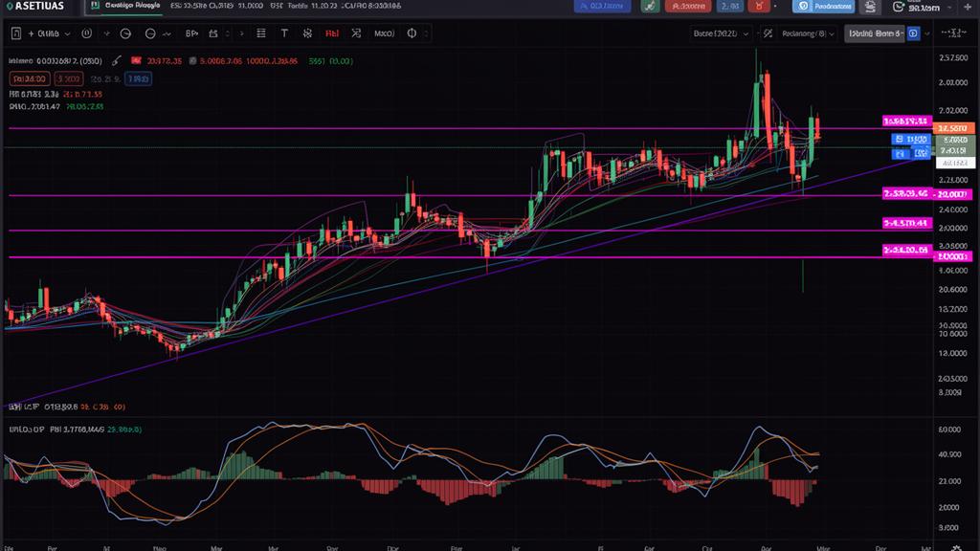980x551 pixels.
Task: Click the first clock-circle icon in the toolbar
Action: coord(125,33)
